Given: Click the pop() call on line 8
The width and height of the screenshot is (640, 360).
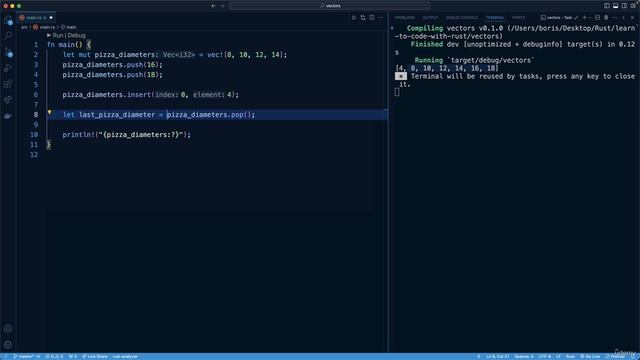Looking at the screenshot, I should [240, 115].
